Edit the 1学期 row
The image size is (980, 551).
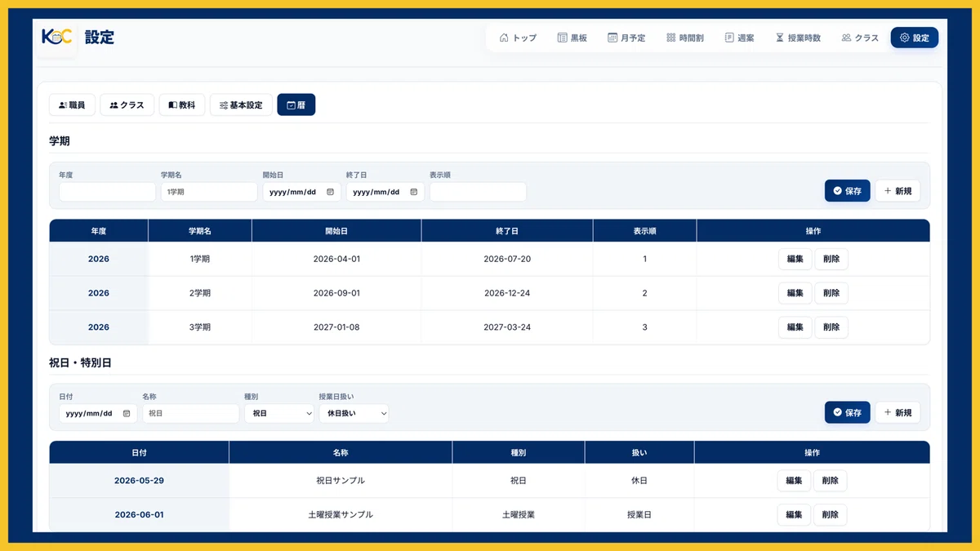795,259
